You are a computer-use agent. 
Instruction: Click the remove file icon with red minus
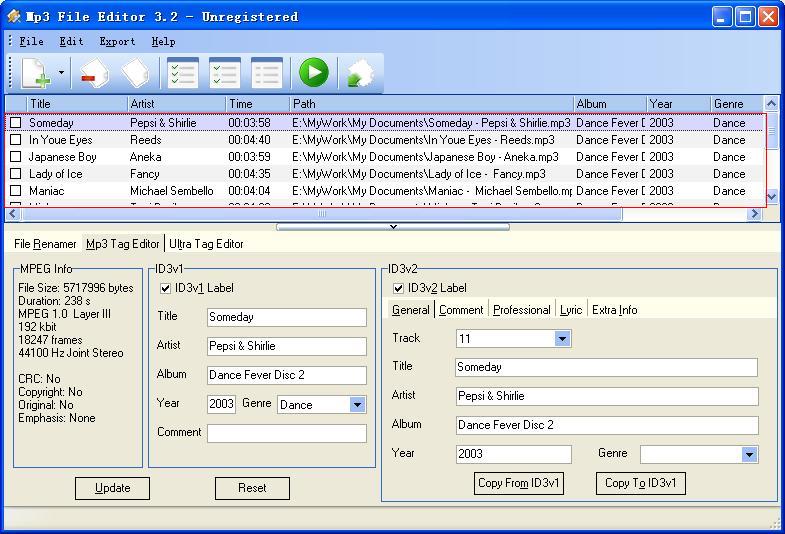coord(93,73)
